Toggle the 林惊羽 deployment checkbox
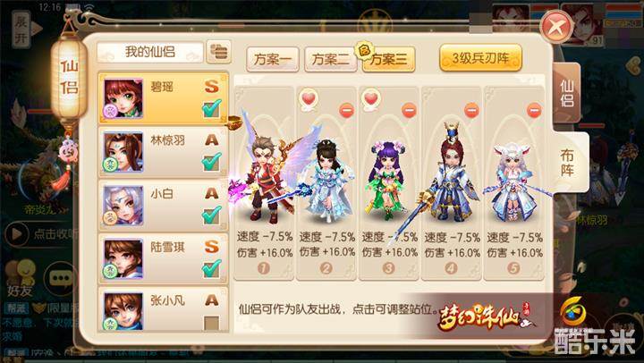Screen dimensions: 644x363 point(211,162)
